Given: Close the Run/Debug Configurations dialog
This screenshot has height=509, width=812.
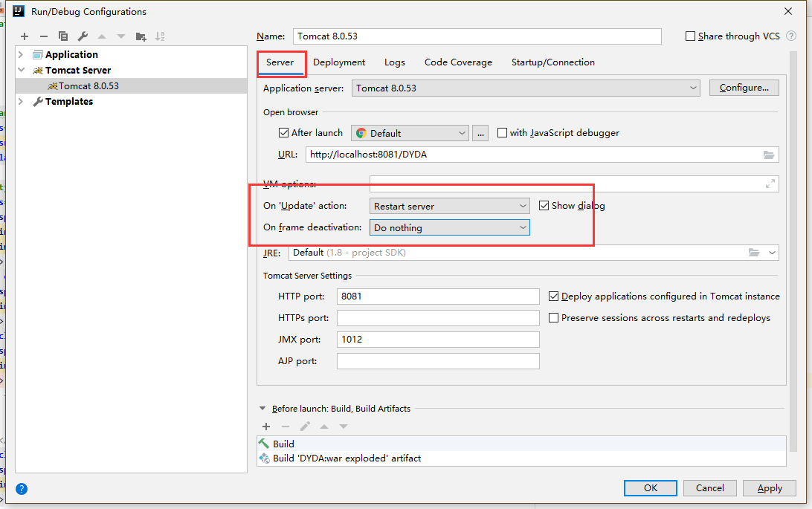Looking at the screenshot, I should click(788, 11).
